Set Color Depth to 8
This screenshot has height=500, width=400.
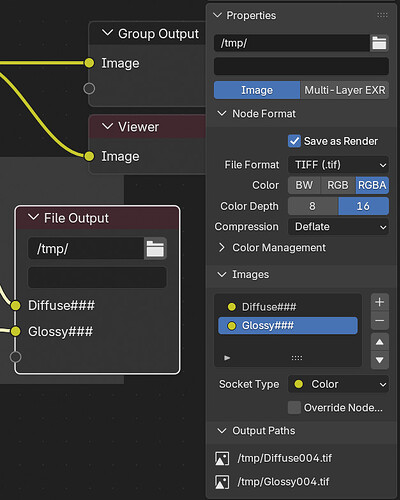pyautogui.click(x=313, y=206)
